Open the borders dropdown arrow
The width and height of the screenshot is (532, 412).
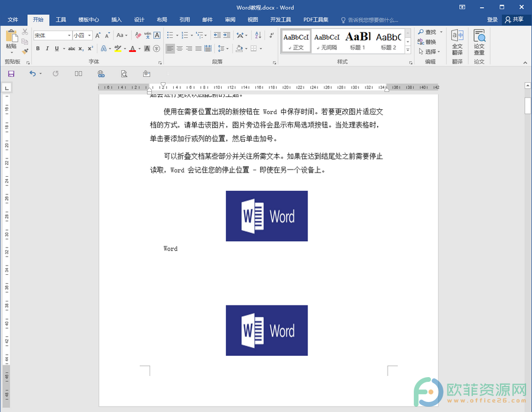tap(261, 48)
